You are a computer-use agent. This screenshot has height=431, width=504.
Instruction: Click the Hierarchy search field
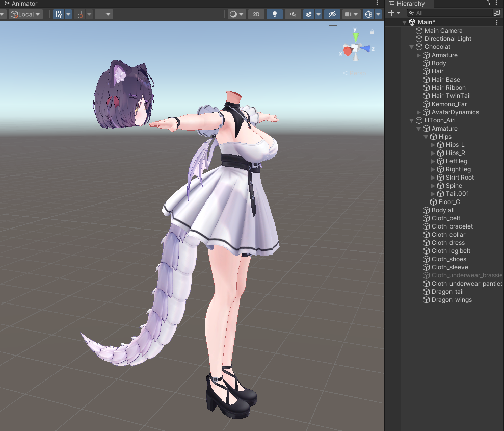pyautogui.click(x=451, y=13)
